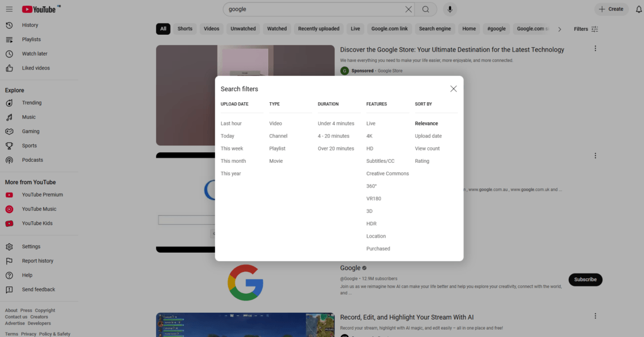Image resolution: width=644 pixels, height=337 pixels.
Task: Open Trending from the Explore sidebar
Action: (32, 102)
